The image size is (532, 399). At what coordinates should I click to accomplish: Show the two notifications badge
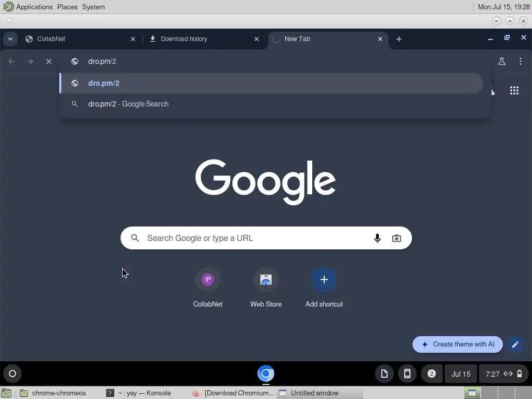tap(432, 374)
